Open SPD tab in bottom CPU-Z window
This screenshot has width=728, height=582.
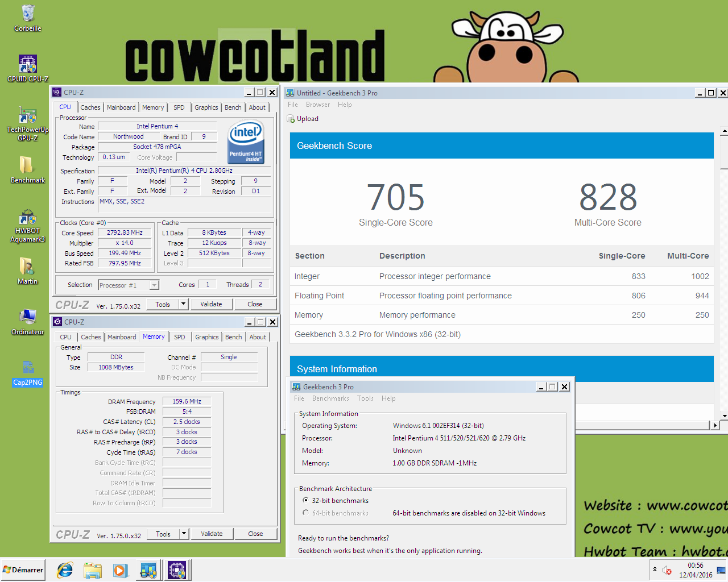pos(180,337)
